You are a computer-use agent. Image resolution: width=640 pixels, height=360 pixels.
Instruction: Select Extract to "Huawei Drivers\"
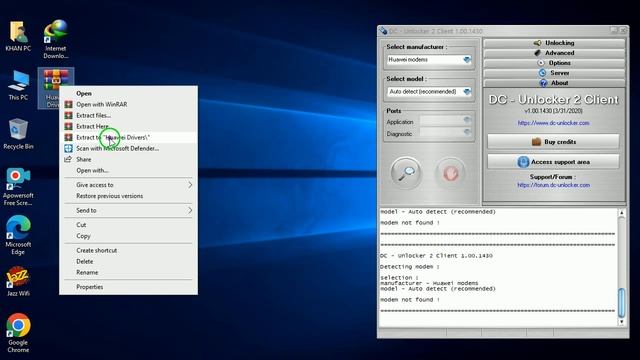click(x=128, y=138)
